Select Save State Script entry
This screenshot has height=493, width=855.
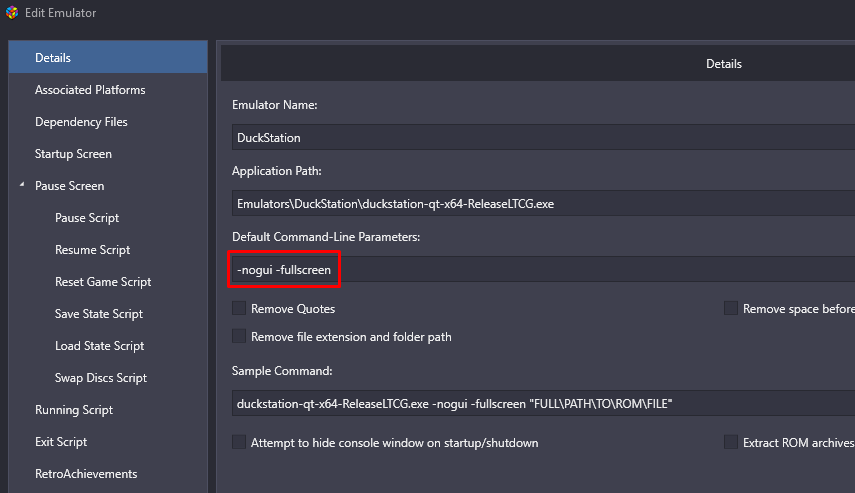pyautogui.click(x=99, y=314)
